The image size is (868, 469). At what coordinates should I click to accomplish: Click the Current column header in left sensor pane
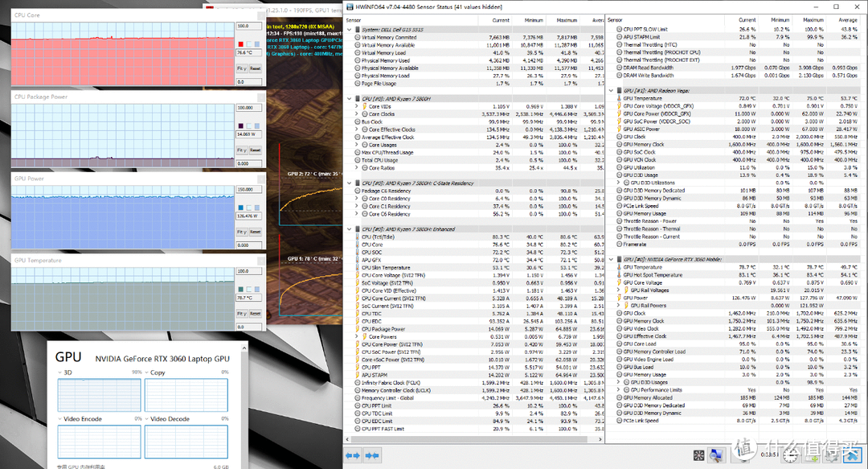point(501,20)
